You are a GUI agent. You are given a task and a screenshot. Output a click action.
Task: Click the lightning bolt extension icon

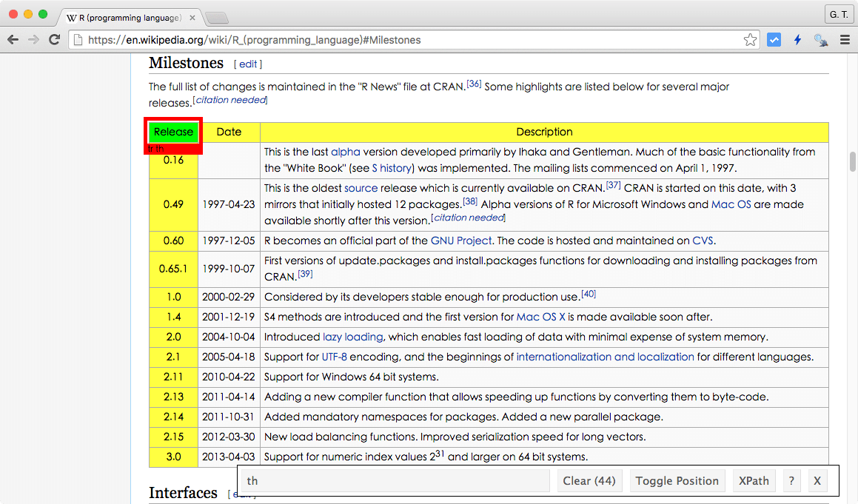click(x=797, y=40)
